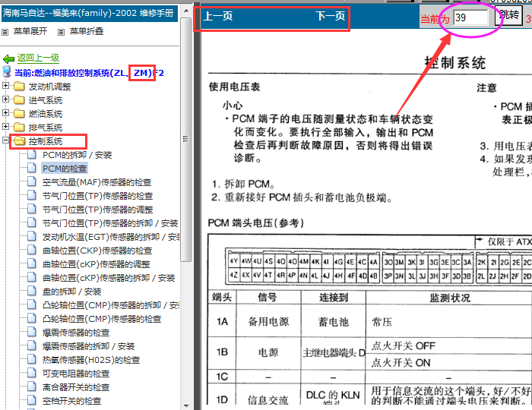Open 离合器开关的检查 entry
532x410 pixels.
[x=76, y=387]
